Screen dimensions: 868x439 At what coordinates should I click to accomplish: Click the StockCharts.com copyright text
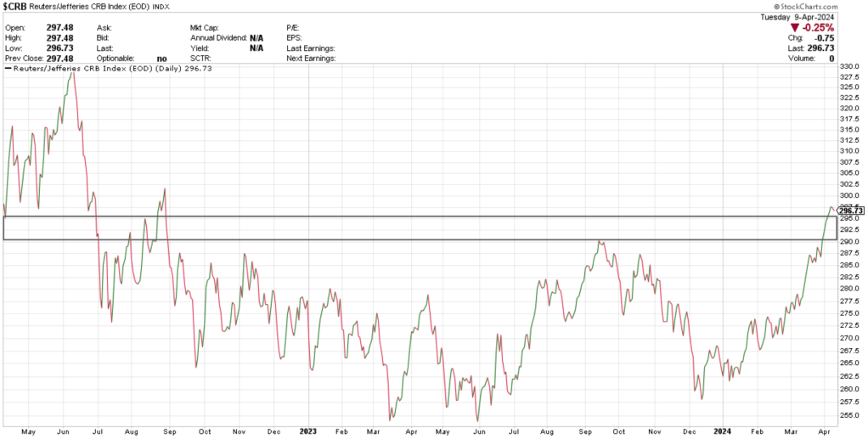(805, 6)
